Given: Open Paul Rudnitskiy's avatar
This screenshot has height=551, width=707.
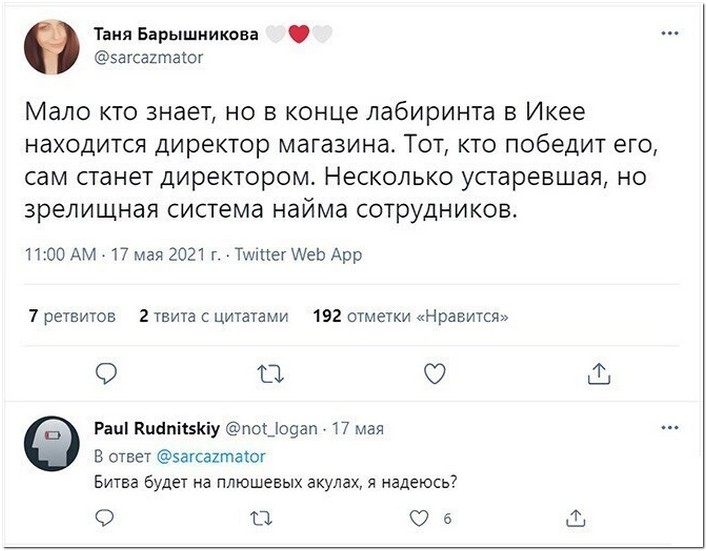Looking at the screenshot, I should [x=52, y=444].
